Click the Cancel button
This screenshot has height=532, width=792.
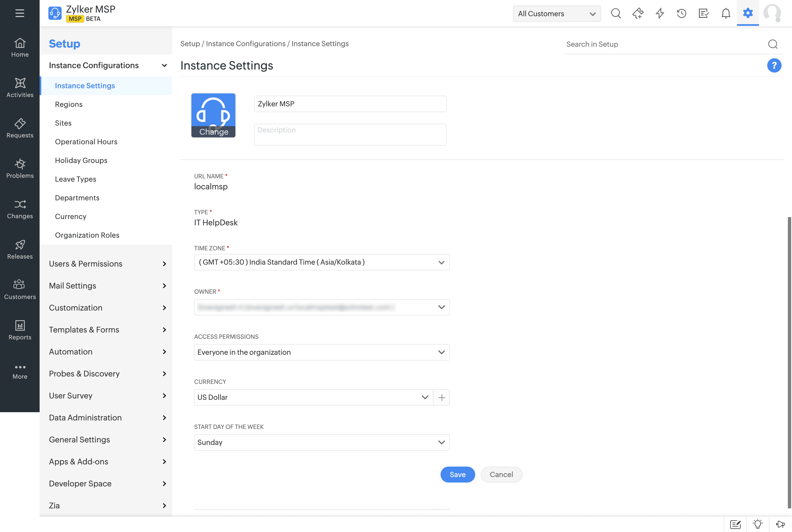coord(501,474)
